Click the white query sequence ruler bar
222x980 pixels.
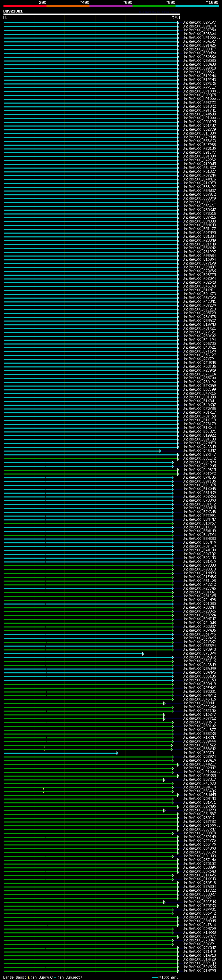click(x=92, y=14)
